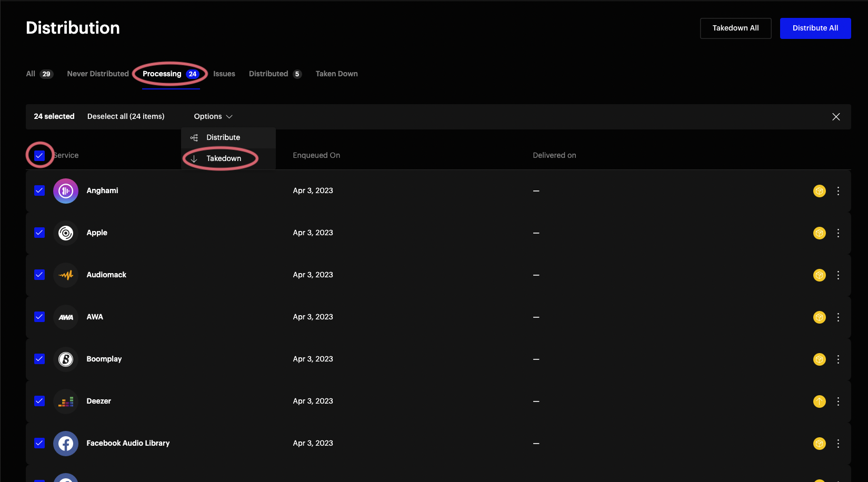
Task: Click the Anghami service logo
Action: [66, 191]
